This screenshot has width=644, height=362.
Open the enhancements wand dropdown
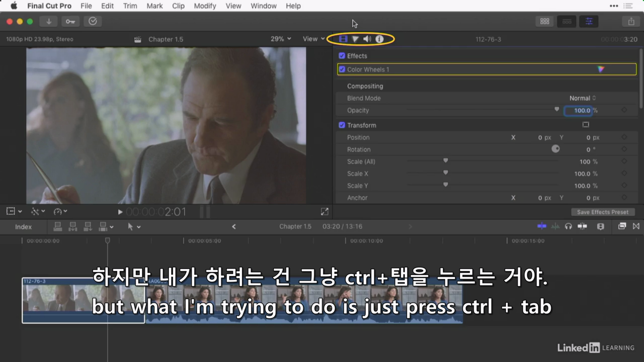[x=38, y=212]
